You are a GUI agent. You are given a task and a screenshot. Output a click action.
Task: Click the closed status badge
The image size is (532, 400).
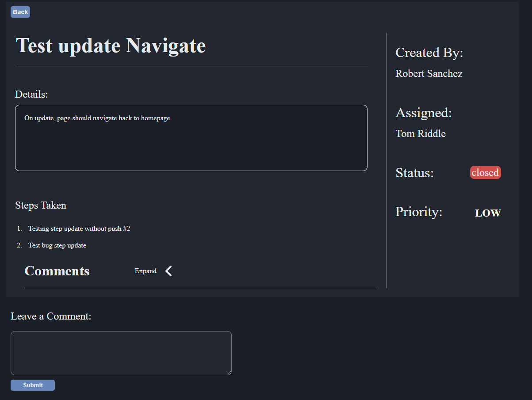point(485,172)
